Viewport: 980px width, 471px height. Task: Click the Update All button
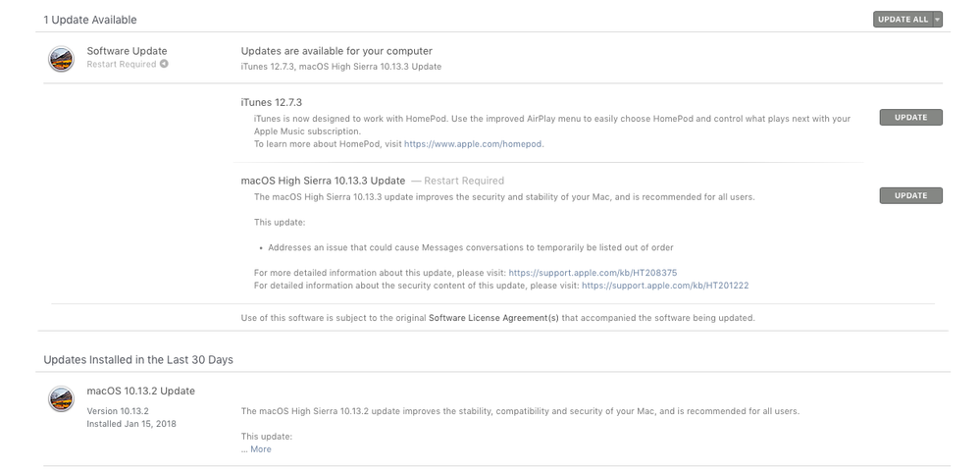(x=903, y=20)
